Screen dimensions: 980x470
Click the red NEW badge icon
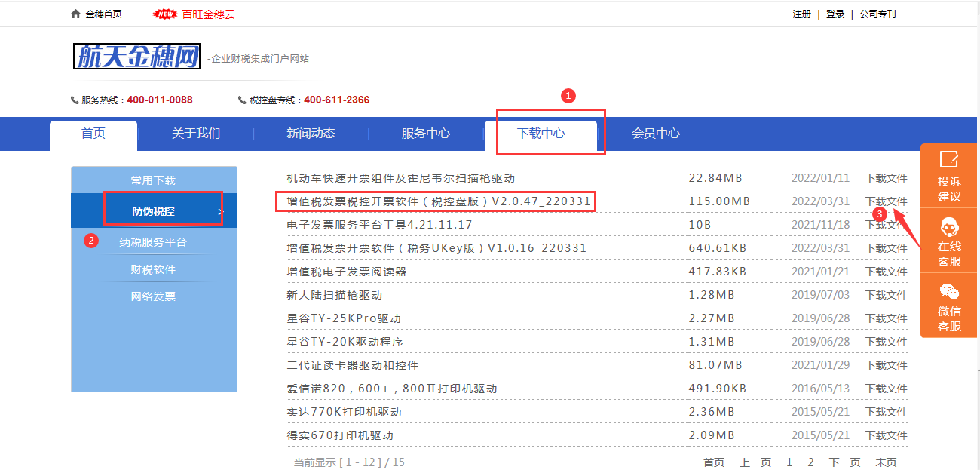click(x=165, y=14)
